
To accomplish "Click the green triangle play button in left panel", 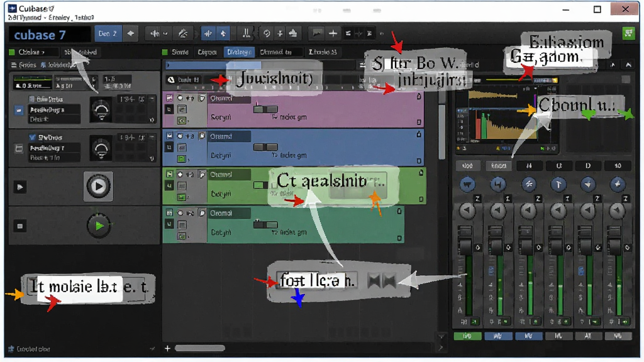I will 99,226.
